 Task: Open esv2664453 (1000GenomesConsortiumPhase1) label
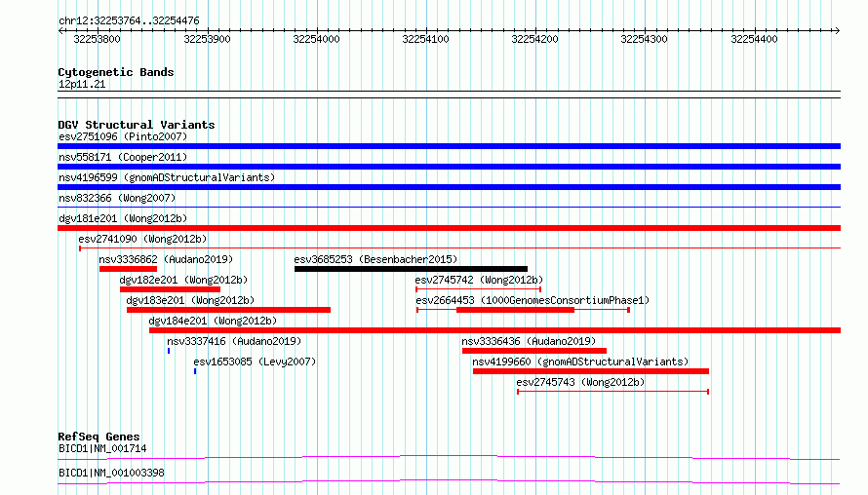pyautogui.click(x=533, y=300)
